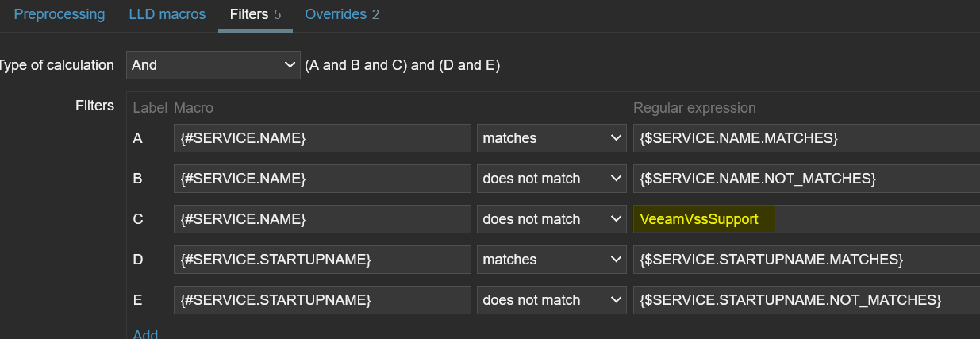
Task: Select the Filters tab
Action: (x=255, y=14)
